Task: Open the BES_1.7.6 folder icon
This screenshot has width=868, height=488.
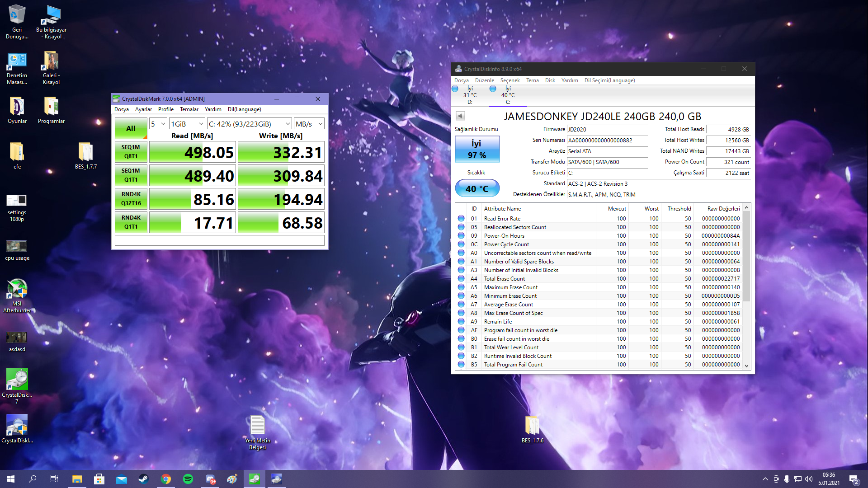Action: pyautogui.click(x=533, y=430)
